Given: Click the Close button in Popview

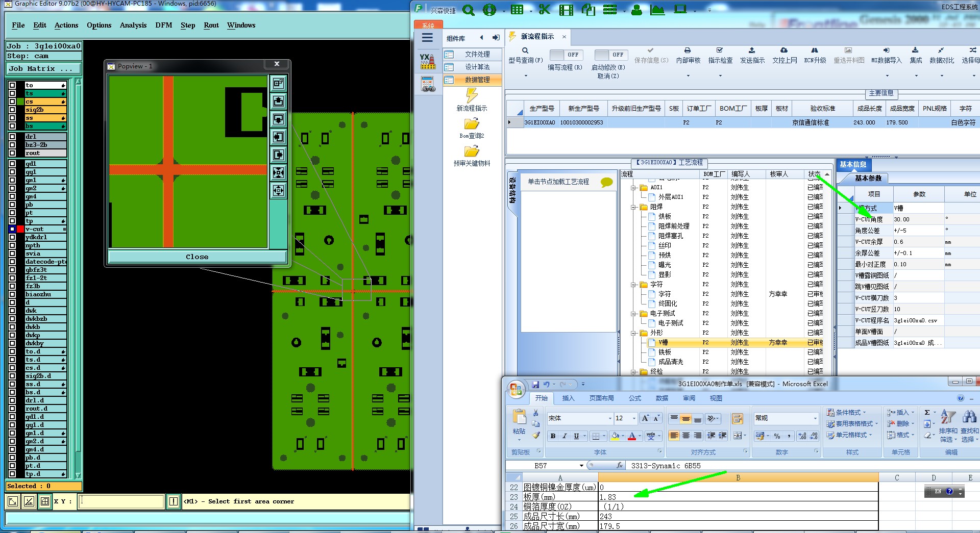Looking at the screenshot, I should [197, 257].
